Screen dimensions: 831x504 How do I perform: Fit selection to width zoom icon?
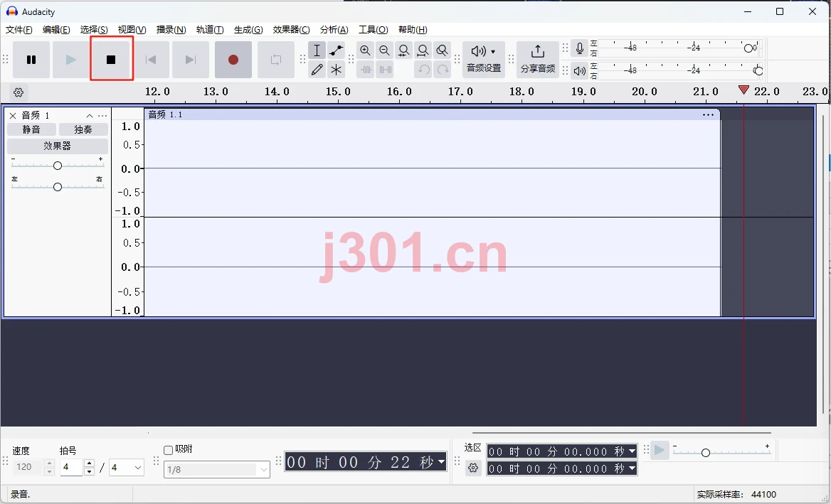point(403,50)
